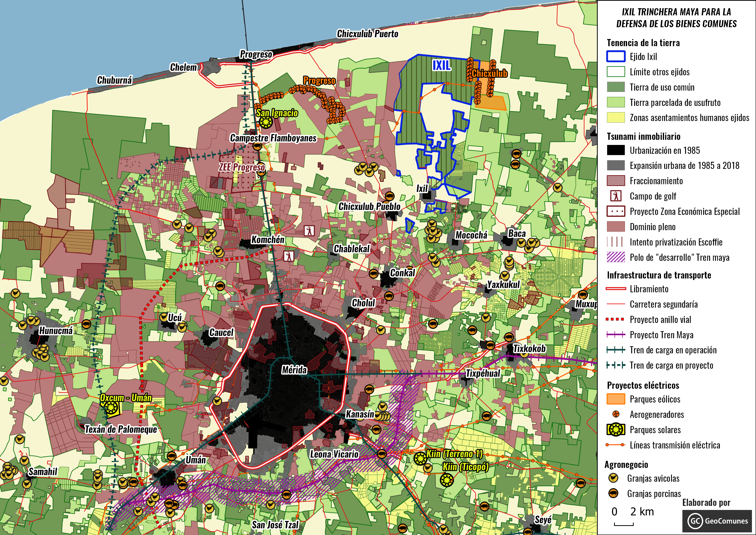This screenshot has width=756, height=535.
Task: Click the Urbanización en 1985 black swatch
Action: click(x=616, y=150)
